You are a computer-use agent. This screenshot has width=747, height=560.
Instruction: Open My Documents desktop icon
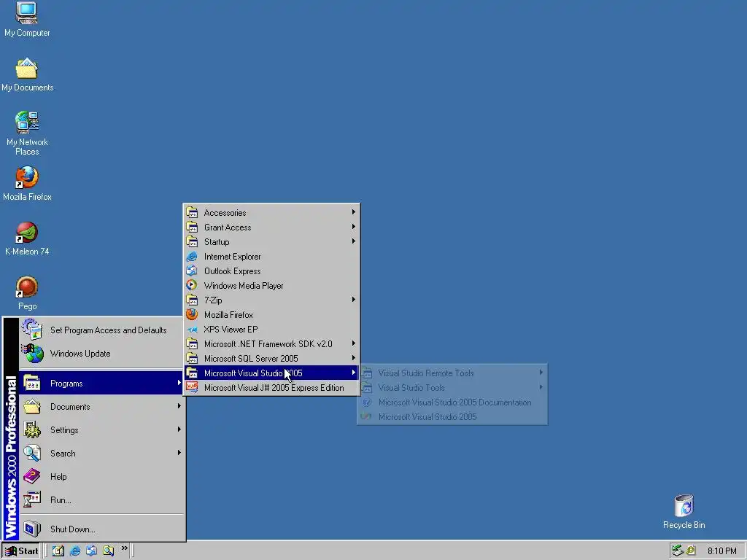coord(27,74)
